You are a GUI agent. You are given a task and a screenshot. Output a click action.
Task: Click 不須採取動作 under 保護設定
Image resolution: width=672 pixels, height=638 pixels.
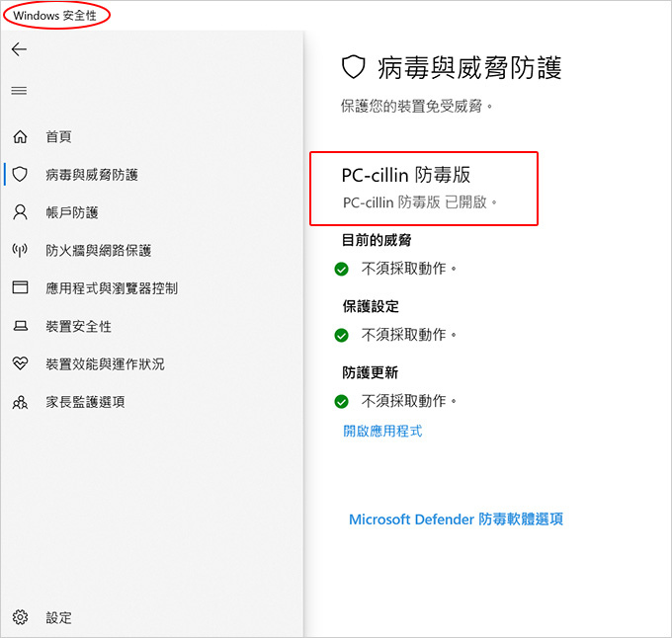coord(408,335)
